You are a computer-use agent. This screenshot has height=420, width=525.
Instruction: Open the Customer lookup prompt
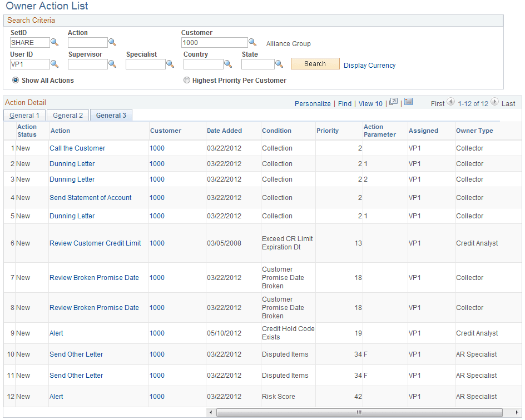pyautogui.click(x=253, y=42)
